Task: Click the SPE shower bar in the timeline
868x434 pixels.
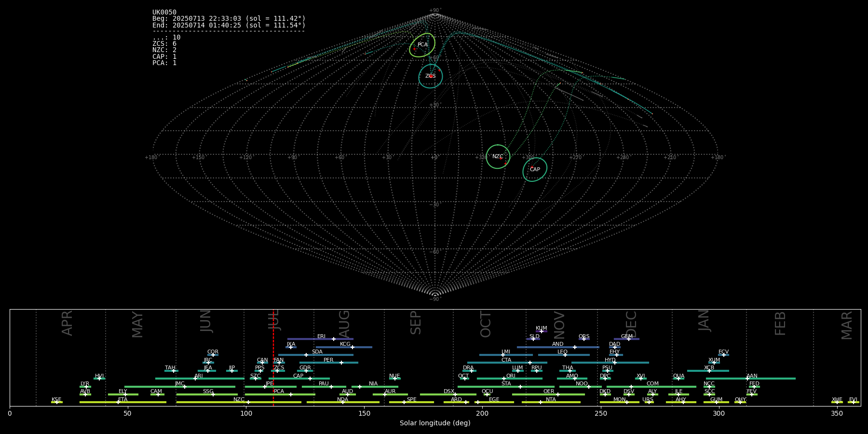Action: click(x=411, y=402)
